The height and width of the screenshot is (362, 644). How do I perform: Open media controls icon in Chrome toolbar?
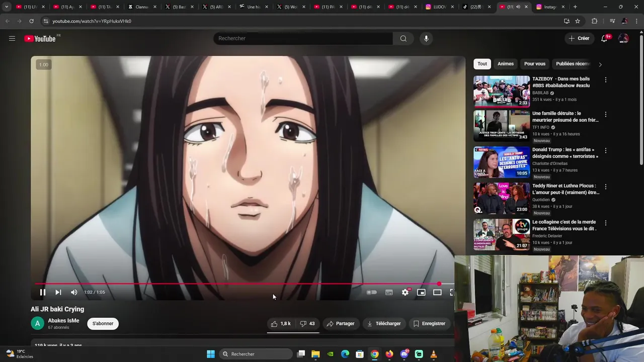[x=612, y=21]
